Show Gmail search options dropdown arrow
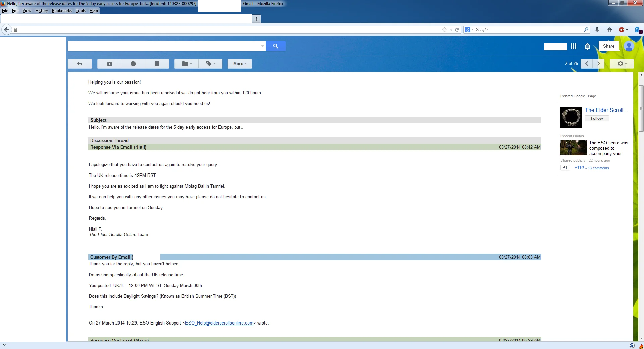The width and height of the screenshot is (644, 349). point(262,46)
